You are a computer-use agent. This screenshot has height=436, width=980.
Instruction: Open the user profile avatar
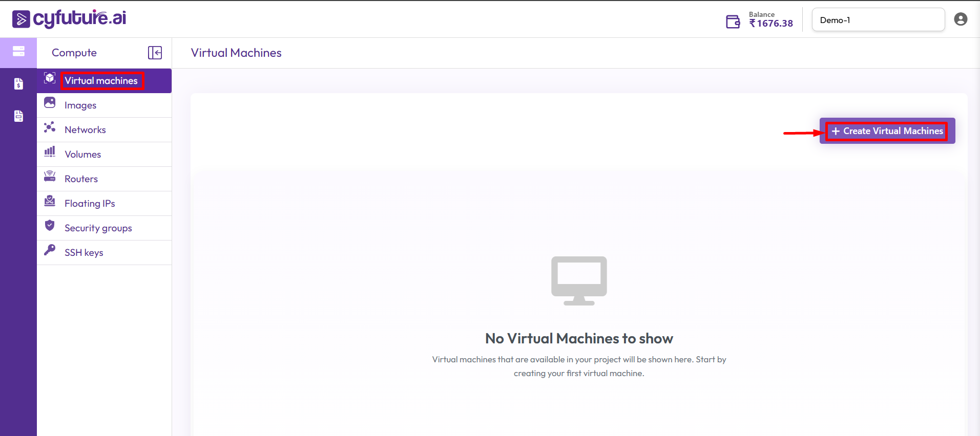tap(961, 19)
